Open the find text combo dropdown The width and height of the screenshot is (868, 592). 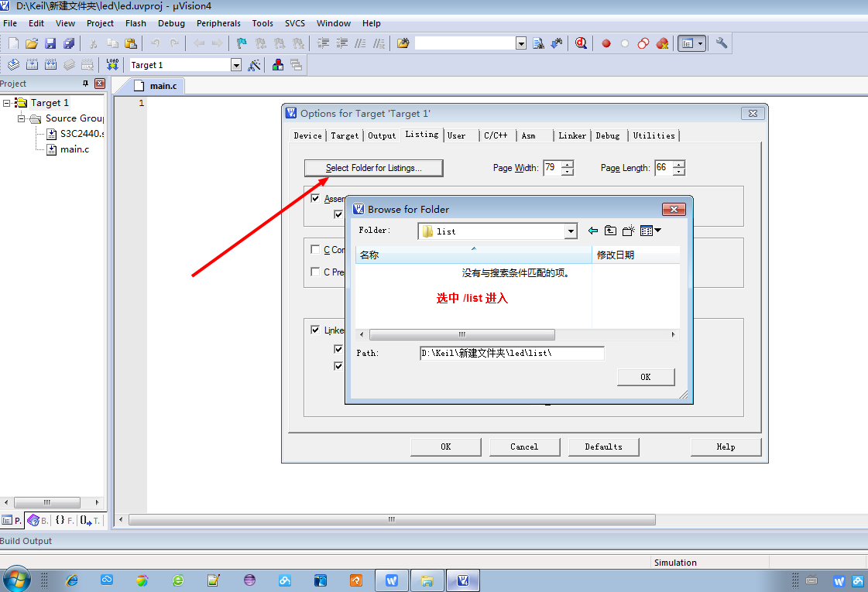click(x=521, y=43)
